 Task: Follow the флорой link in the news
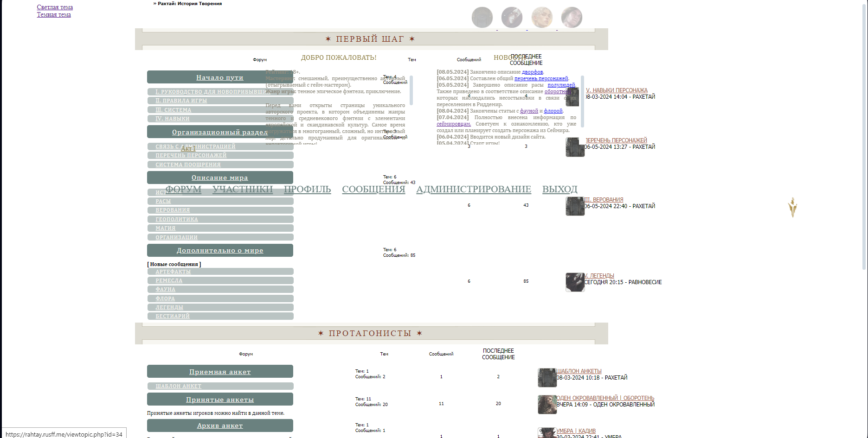553,111
